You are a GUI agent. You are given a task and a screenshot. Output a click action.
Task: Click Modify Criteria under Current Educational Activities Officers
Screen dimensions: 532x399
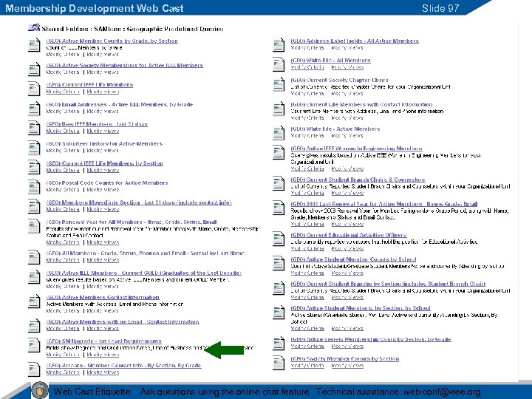tap(307, 248)
